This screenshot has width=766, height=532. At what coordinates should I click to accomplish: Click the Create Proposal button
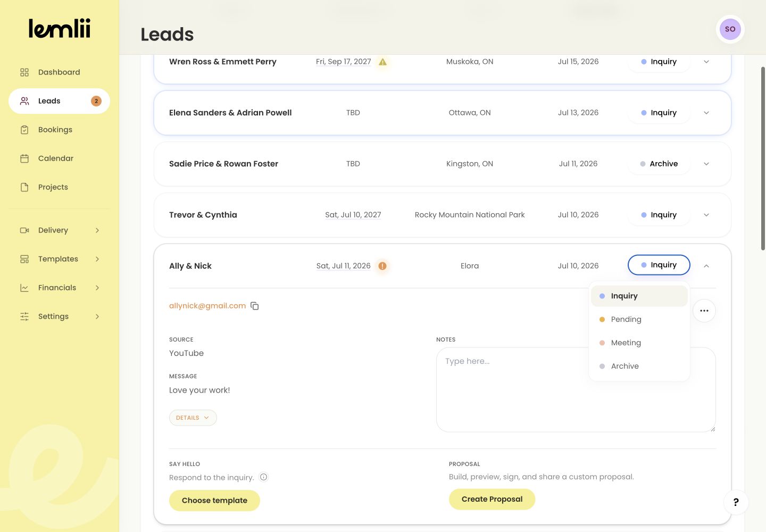click(492, 499)
